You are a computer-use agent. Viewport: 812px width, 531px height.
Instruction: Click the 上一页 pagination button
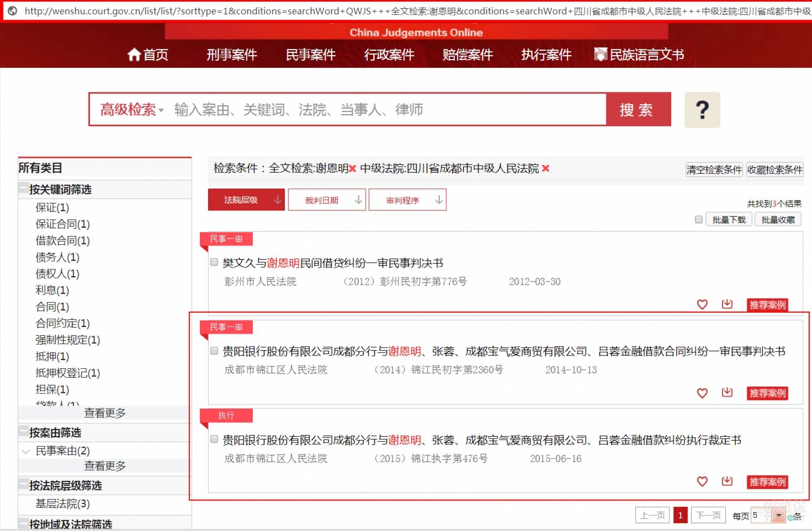[x=653, y=515]
